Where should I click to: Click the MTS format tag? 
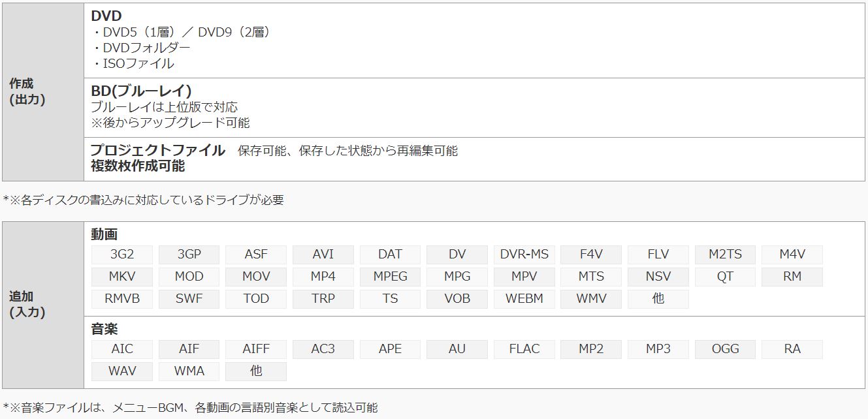[x=591, y=277]
